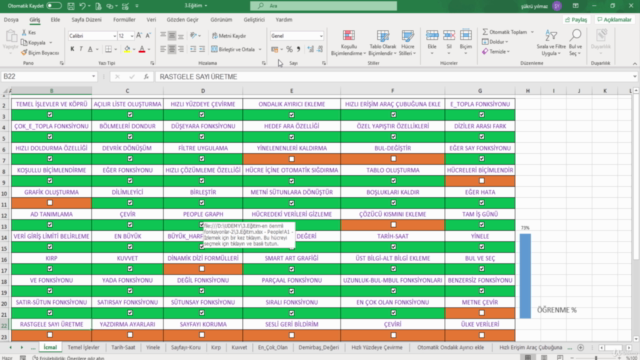Check the YİNELENENLERİ KALDIRMA checkbox

click(x=291, y=159)
